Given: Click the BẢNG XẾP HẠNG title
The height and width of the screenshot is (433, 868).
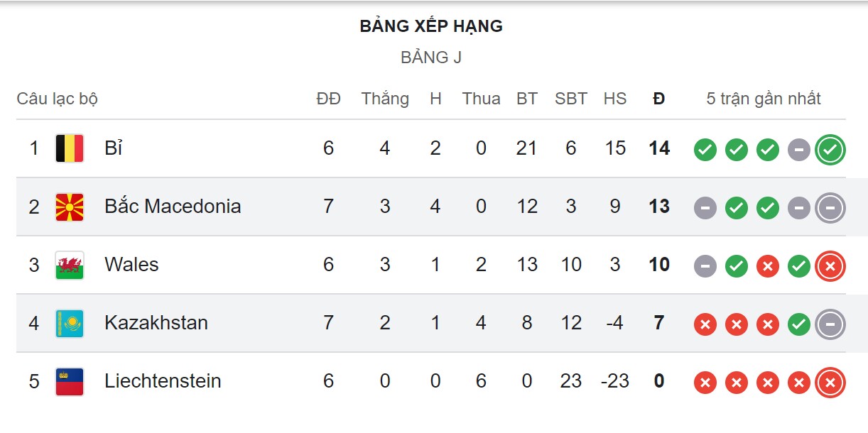Looking at the screenshot, I should click(431, 26).
